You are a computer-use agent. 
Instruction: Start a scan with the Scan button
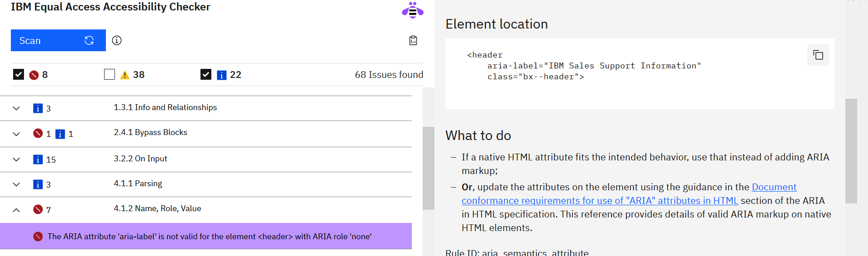click(x=45, y=40)
